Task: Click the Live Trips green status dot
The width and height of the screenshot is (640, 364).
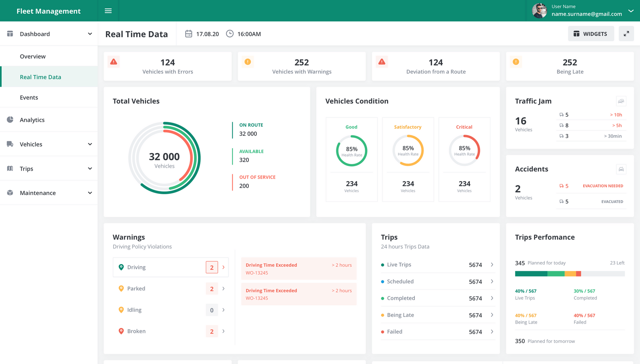Action: [383, 265]
